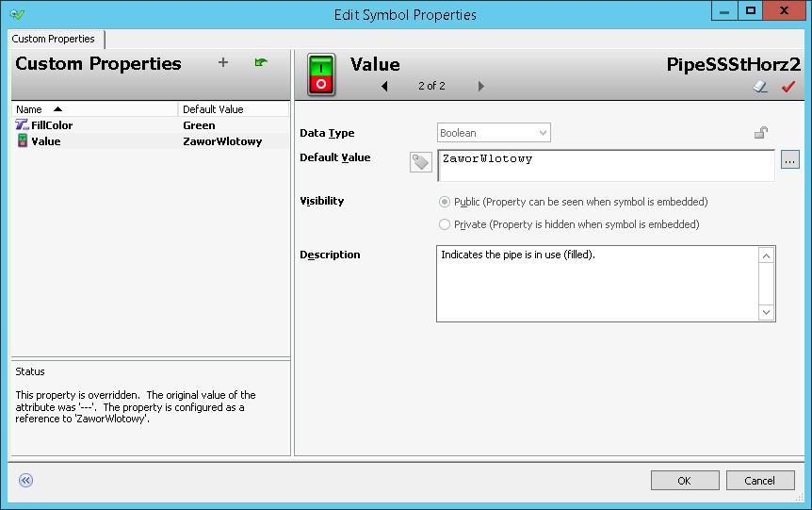Screen dimensions: 812x510
Task: Add a new custom property with plus icon
Action: click(223, 63)
